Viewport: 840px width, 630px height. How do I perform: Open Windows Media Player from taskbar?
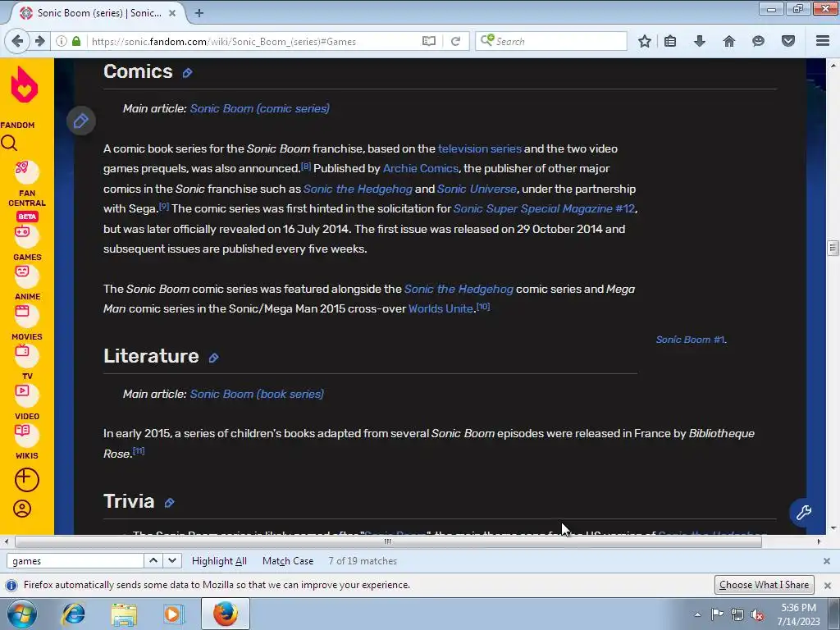click(x=173, y=614)
